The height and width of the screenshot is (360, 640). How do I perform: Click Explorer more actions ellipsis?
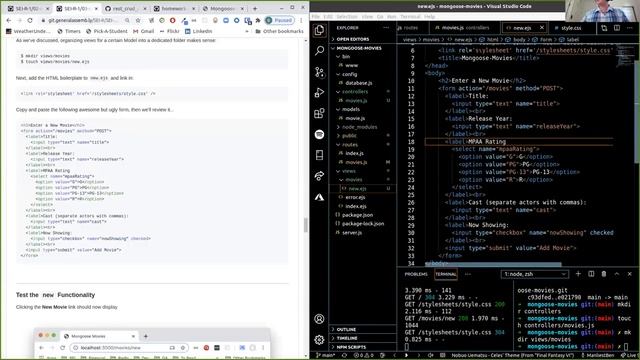(386, 28)
